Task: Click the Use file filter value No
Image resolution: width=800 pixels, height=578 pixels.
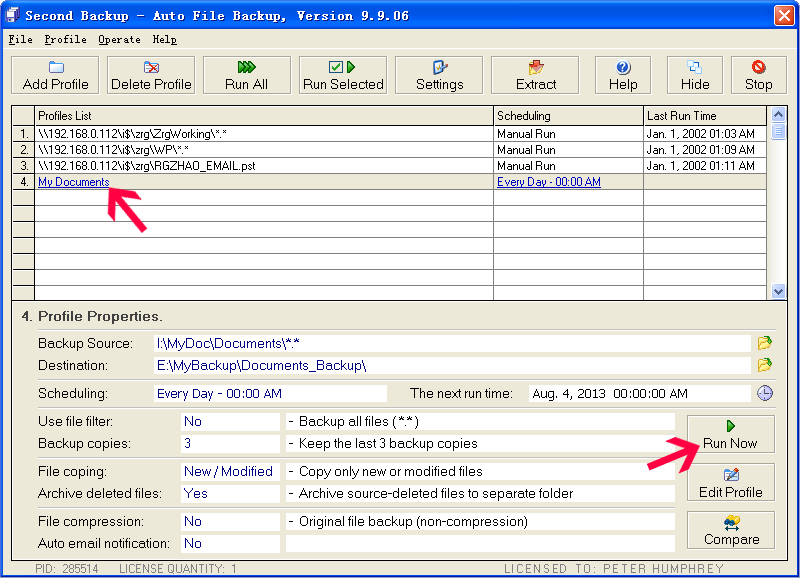Action: [x=230, y=421]
